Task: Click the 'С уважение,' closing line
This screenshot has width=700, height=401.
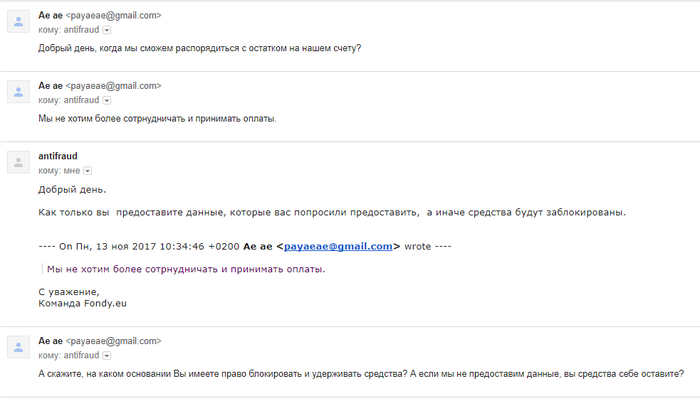Action: 69,292
